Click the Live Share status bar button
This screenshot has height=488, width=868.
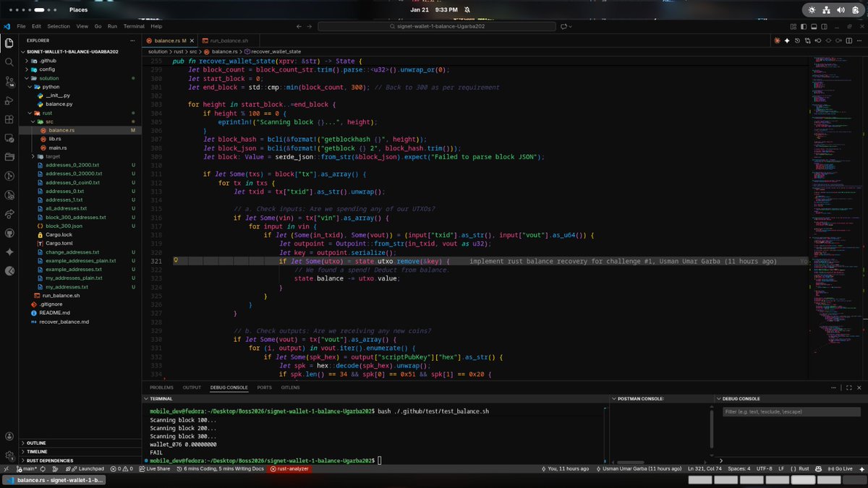[154, 468]
